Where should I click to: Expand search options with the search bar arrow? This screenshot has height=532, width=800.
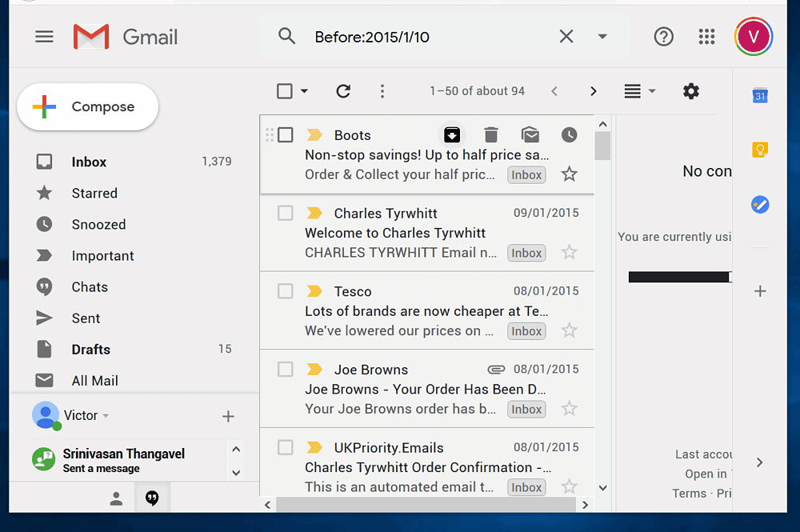coord(602,36)
